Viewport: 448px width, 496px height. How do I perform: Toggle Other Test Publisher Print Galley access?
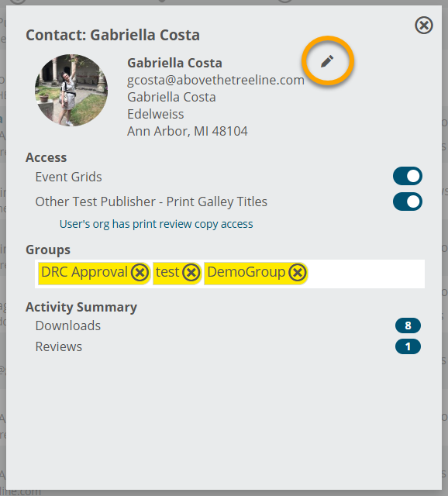tap(408, 201)
